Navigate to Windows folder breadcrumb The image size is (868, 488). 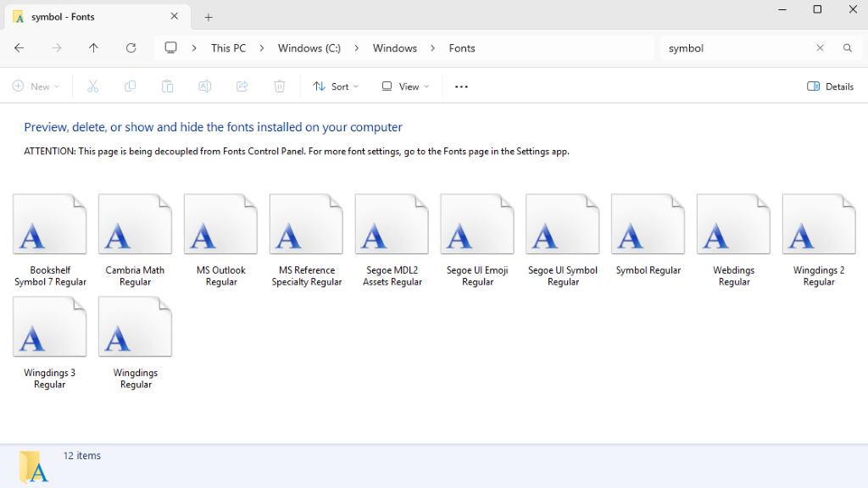395,48
